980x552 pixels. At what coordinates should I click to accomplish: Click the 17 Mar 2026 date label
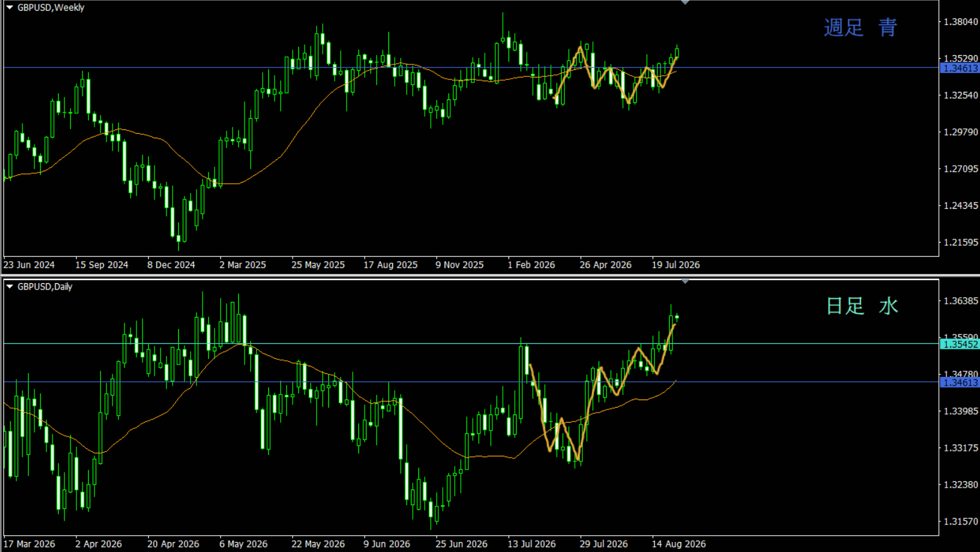pos(29,544)
